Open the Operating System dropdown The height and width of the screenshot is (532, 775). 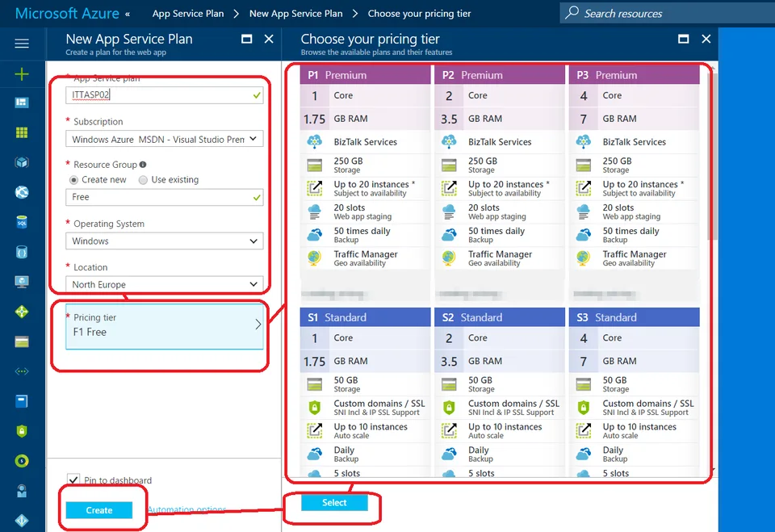(164, 241)
